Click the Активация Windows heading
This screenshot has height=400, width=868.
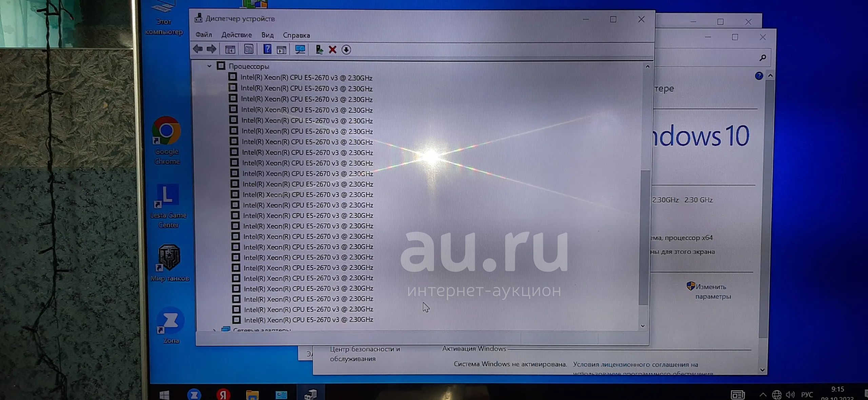click(474, 348)
